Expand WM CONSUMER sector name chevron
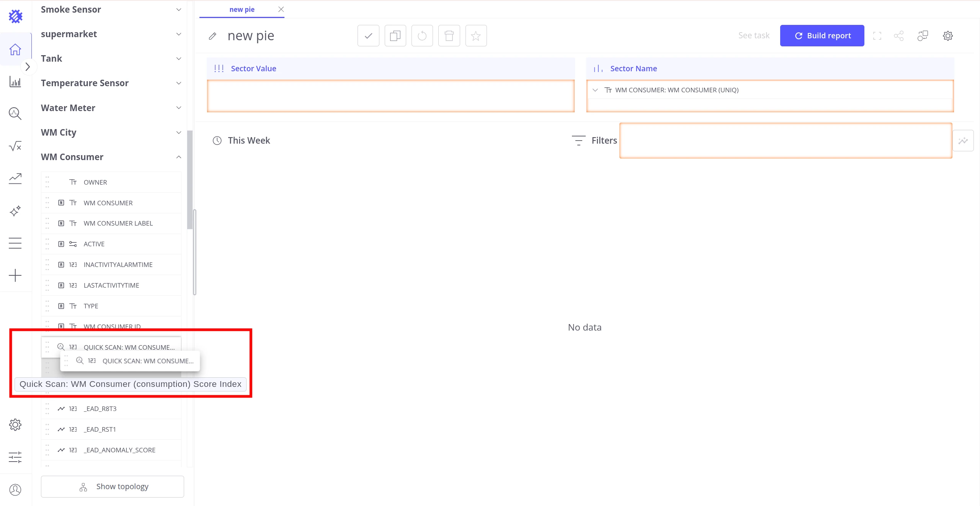This screenshot has width=980, height=506. [595, 90]
